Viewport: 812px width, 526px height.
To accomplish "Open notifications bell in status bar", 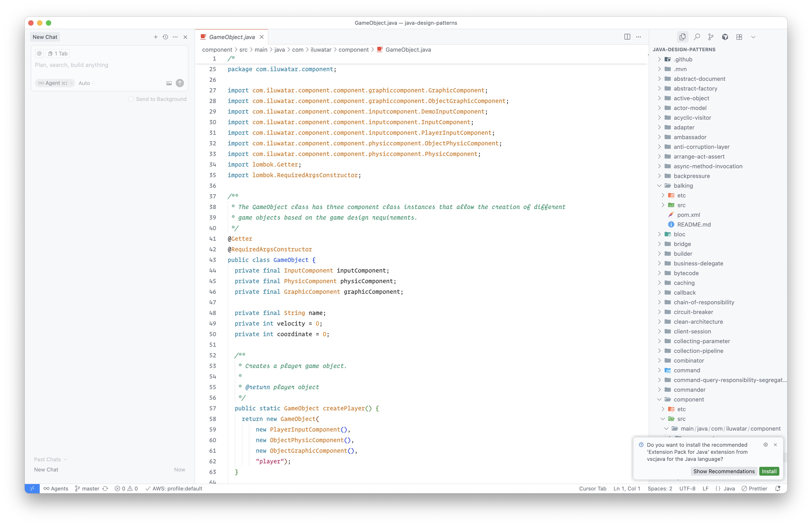I will [x=778, y=488].
